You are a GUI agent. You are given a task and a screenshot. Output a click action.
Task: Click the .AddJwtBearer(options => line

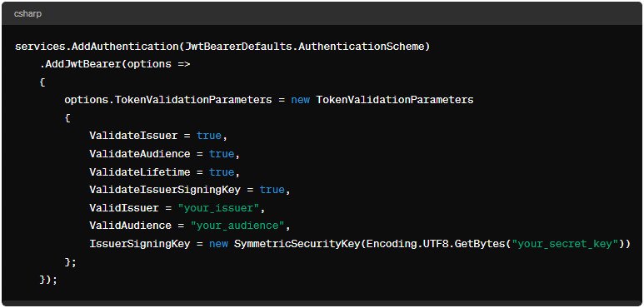115,64
